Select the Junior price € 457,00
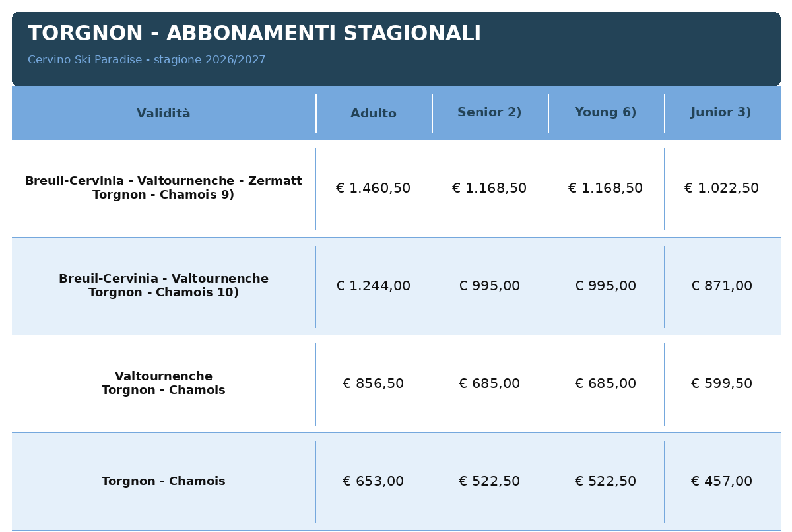The image size is (792, 532). [x=722, y=481]
